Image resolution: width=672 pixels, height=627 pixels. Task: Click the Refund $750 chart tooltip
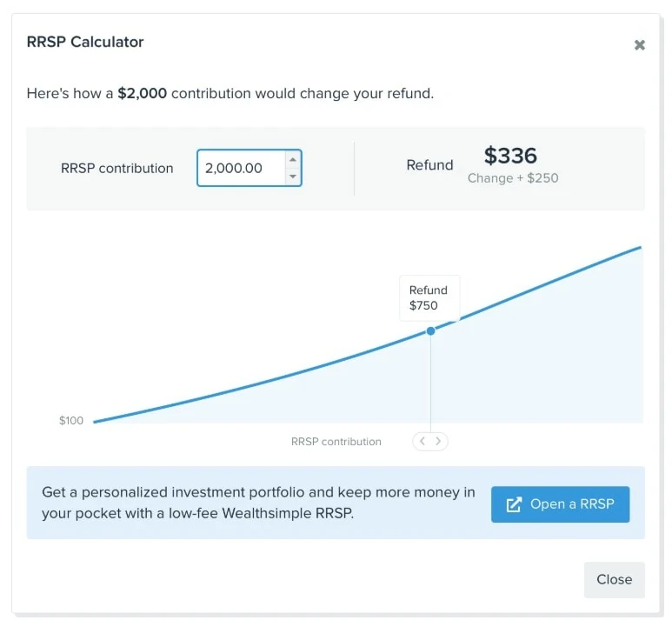(x=429, y=298)
